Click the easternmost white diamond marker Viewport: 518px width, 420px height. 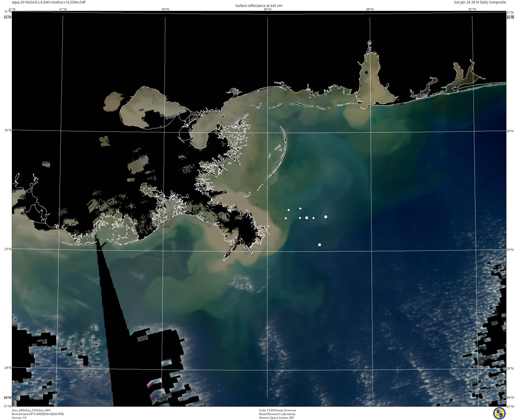314,218
